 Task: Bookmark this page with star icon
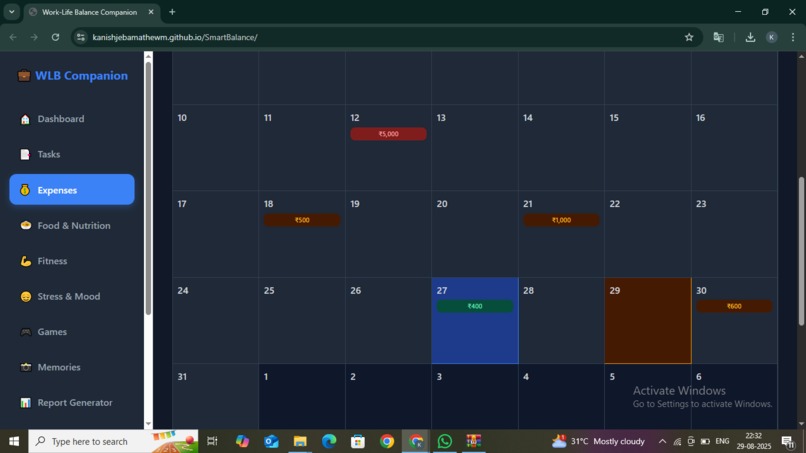tap(689, 37)
